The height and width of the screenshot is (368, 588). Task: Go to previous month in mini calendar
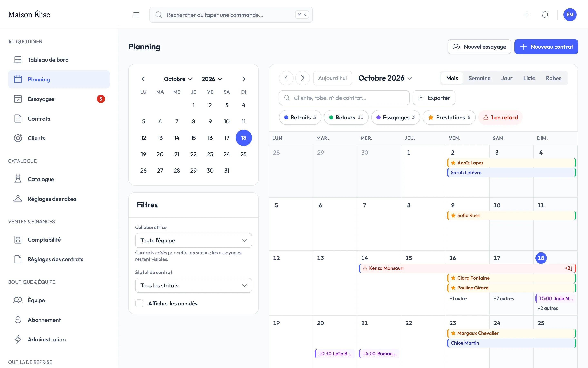pos(143,79)
